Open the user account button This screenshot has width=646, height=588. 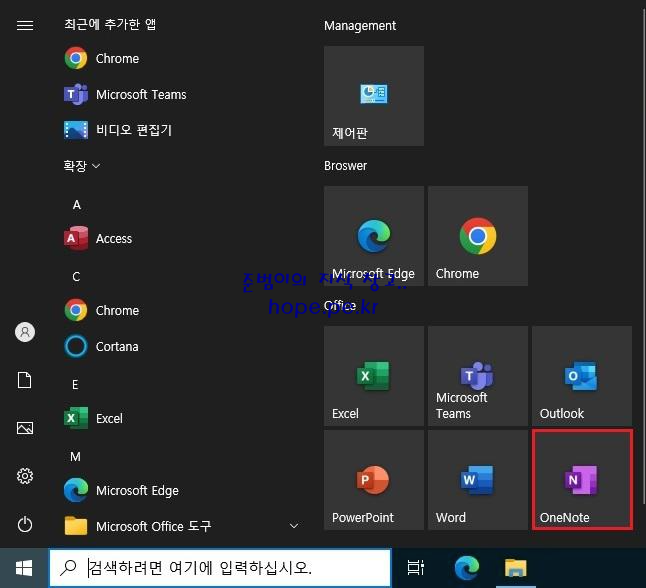(25, 332)
